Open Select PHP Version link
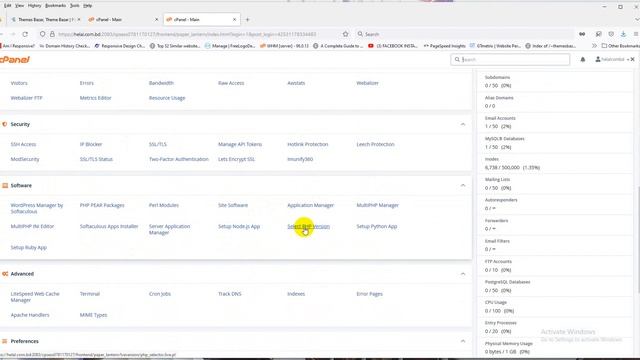640x360 pixels. click(x=308, y=226)
